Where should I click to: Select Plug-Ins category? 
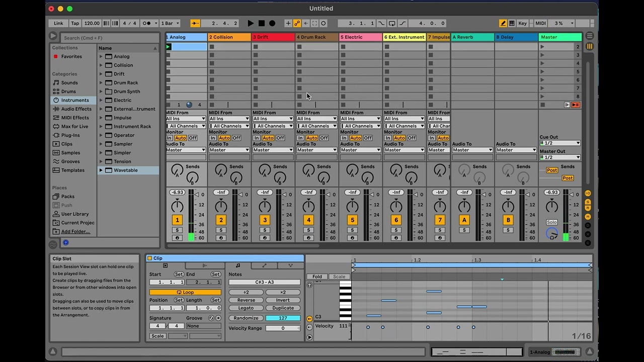click(x=70, y=135)
